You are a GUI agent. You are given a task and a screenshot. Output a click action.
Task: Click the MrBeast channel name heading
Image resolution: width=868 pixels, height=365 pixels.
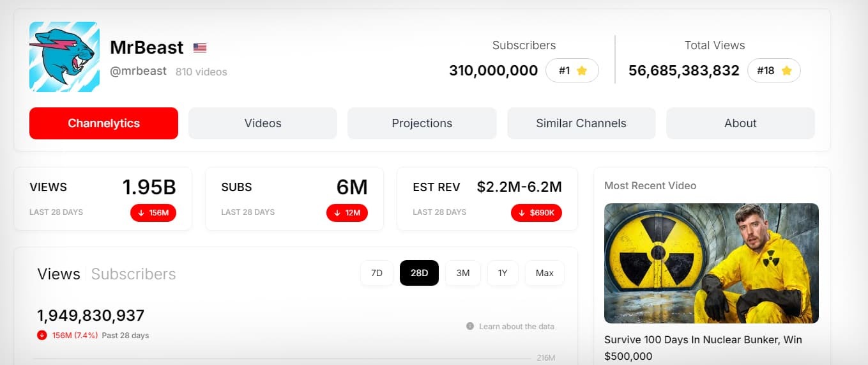(x=147, y=47)
